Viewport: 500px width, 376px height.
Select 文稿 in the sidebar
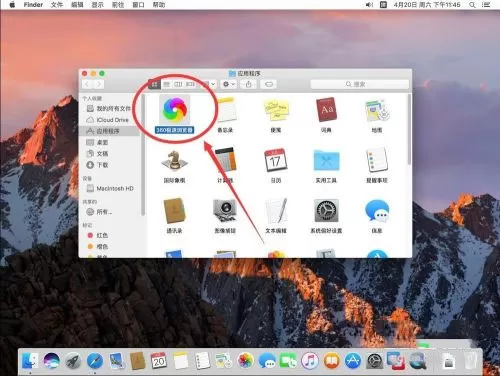coord(109,154)
